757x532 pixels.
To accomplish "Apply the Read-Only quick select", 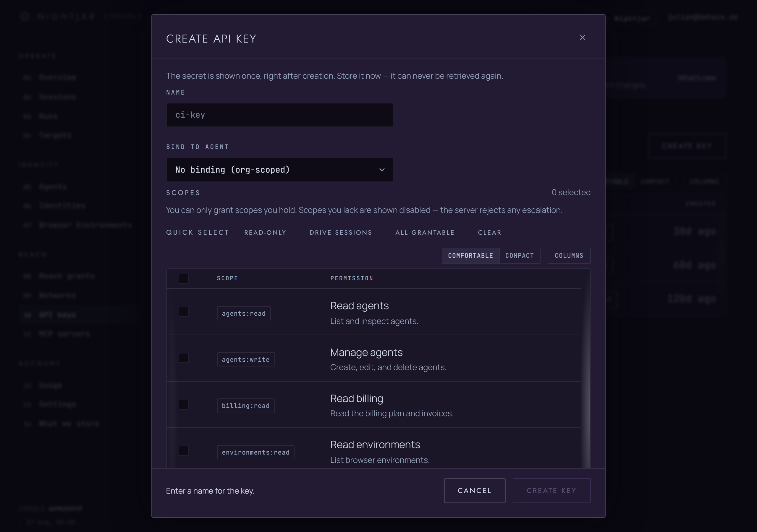I will tap(265, 233).
